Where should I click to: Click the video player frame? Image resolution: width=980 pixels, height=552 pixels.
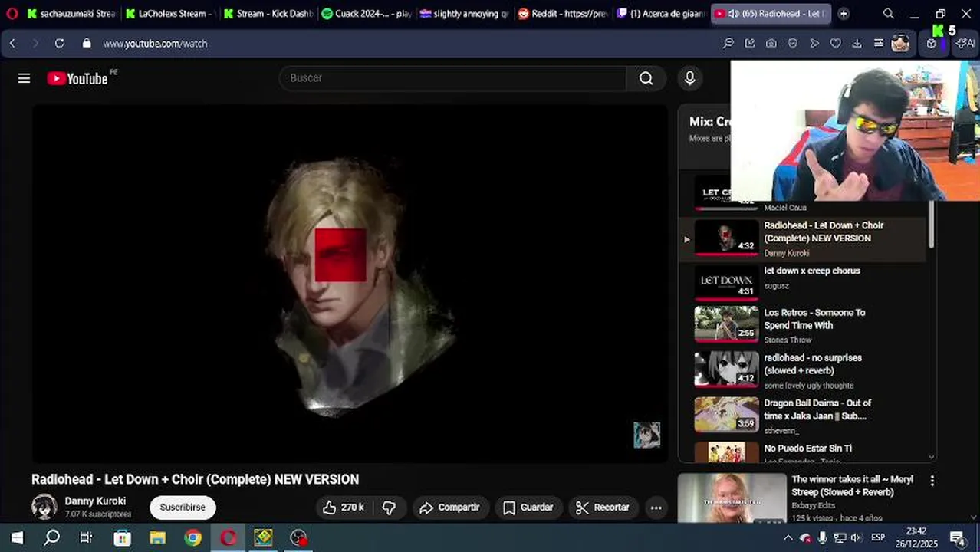pos(349,284)
